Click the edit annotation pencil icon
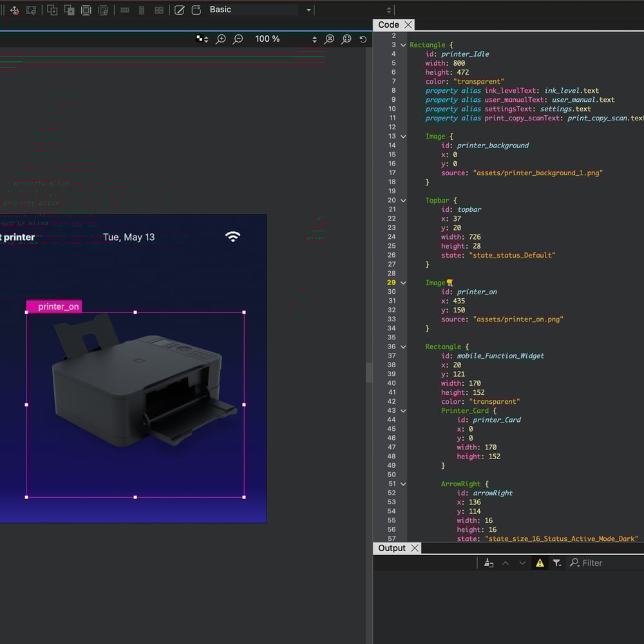The width and height of the screenshot is (644, 644). (180, 10)
